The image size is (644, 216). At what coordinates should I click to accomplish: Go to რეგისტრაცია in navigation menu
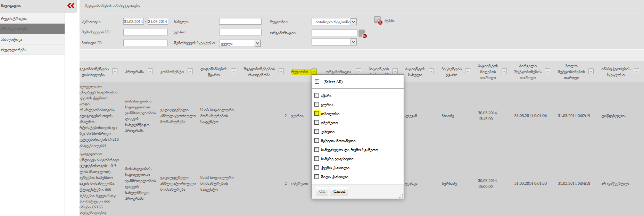14,19
